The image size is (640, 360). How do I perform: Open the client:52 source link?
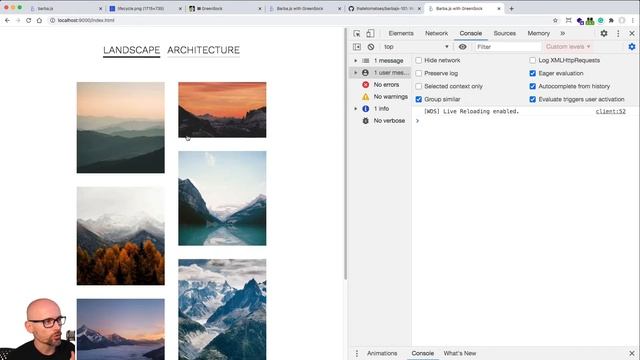610,111
